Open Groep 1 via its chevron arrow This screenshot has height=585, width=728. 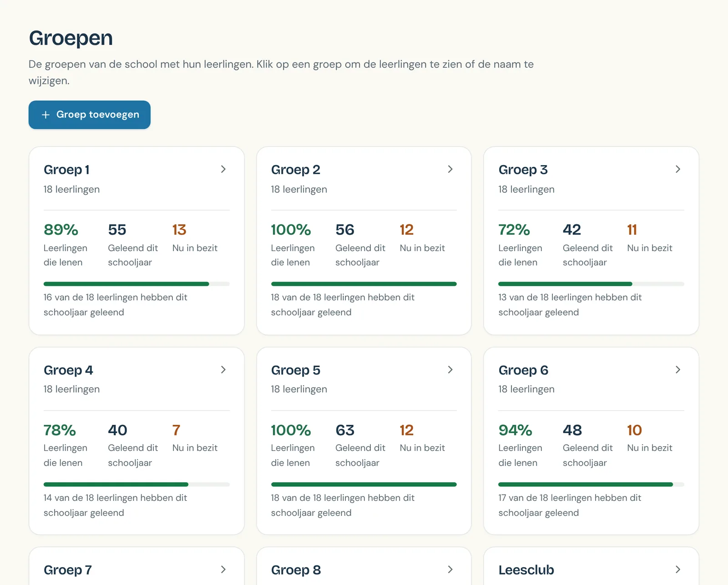(x=223, y=169)
